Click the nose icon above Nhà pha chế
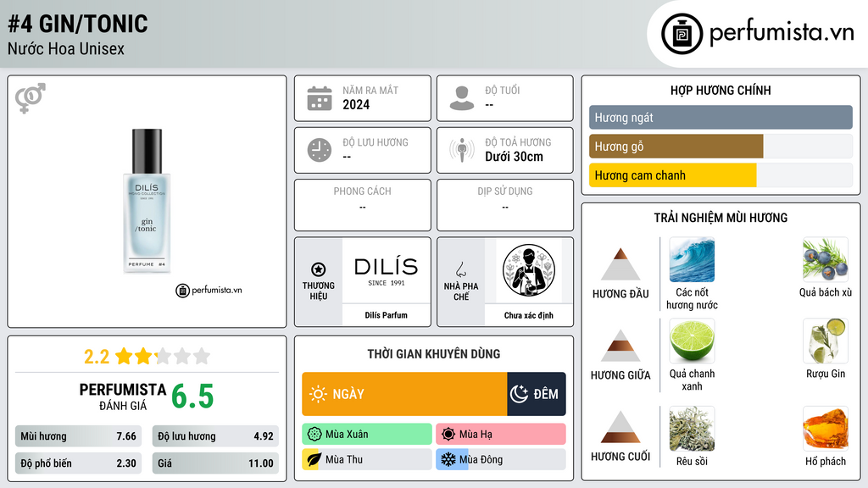 pos(460,269)
